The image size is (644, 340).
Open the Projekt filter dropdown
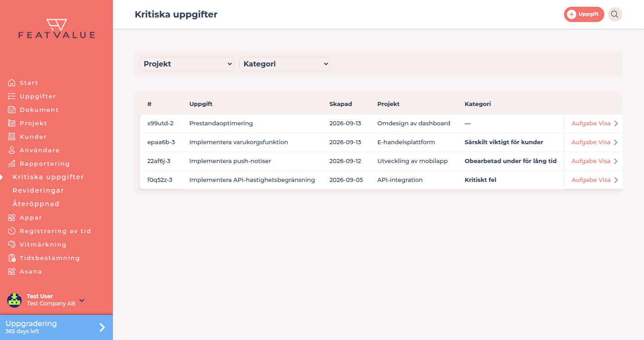[187, 64]
